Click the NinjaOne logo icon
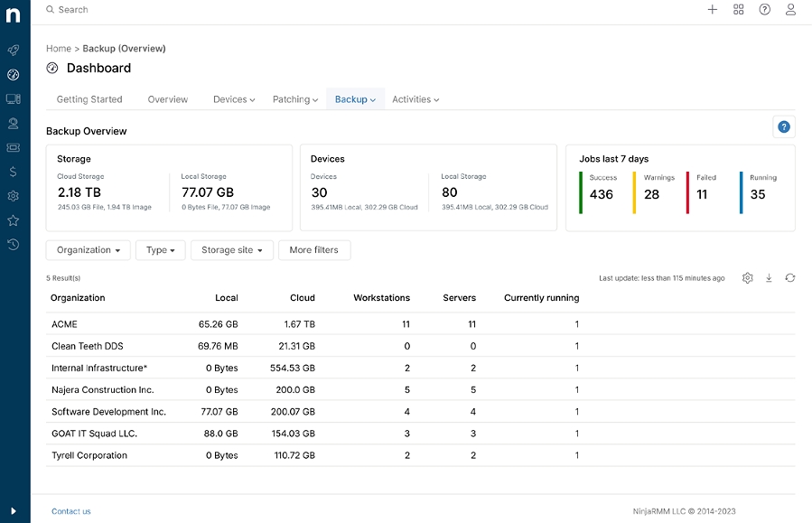This screenshot has width=812, height=523. pos(13,15)
